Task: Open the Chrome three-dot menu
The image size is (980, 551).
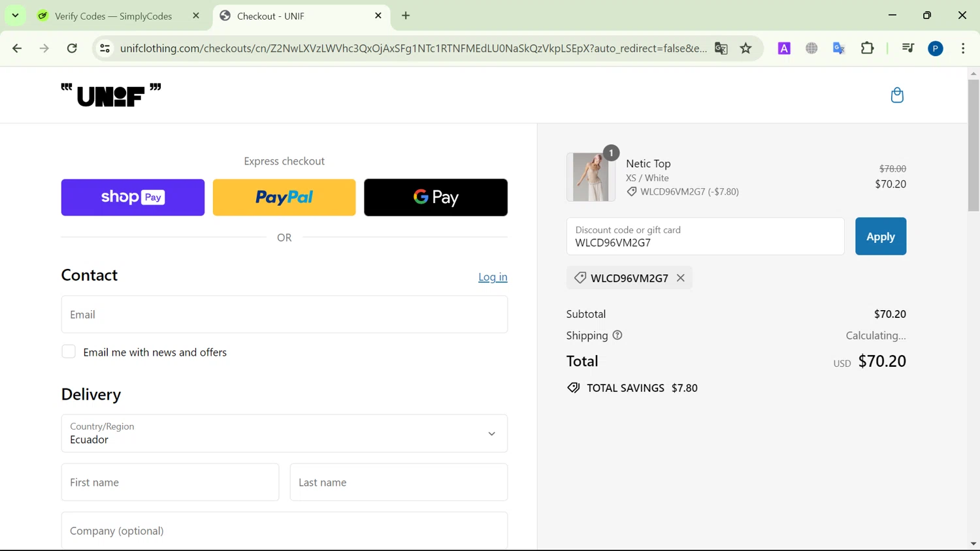Action: 963,48
